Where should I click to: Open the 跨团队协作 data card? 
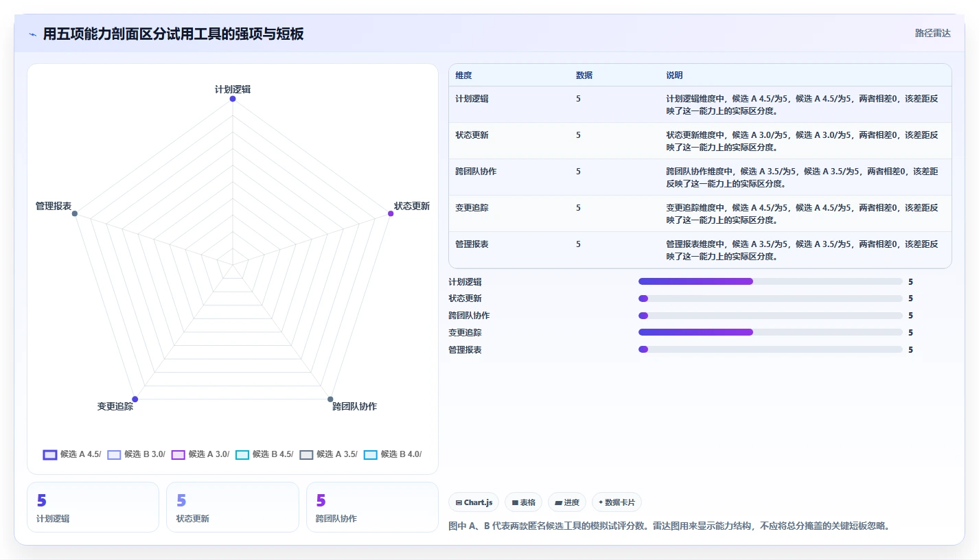pos(372,507)
